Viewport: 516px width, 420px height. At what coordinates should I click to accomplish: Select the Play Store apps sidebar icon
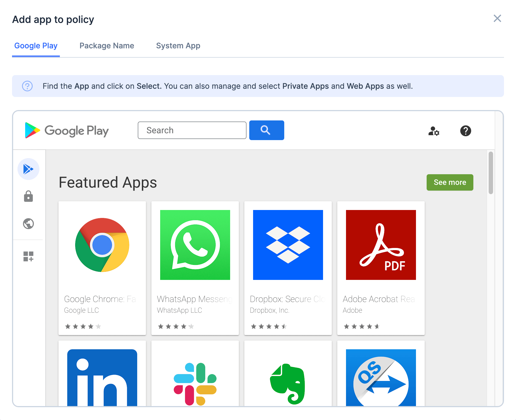(28, 169)
